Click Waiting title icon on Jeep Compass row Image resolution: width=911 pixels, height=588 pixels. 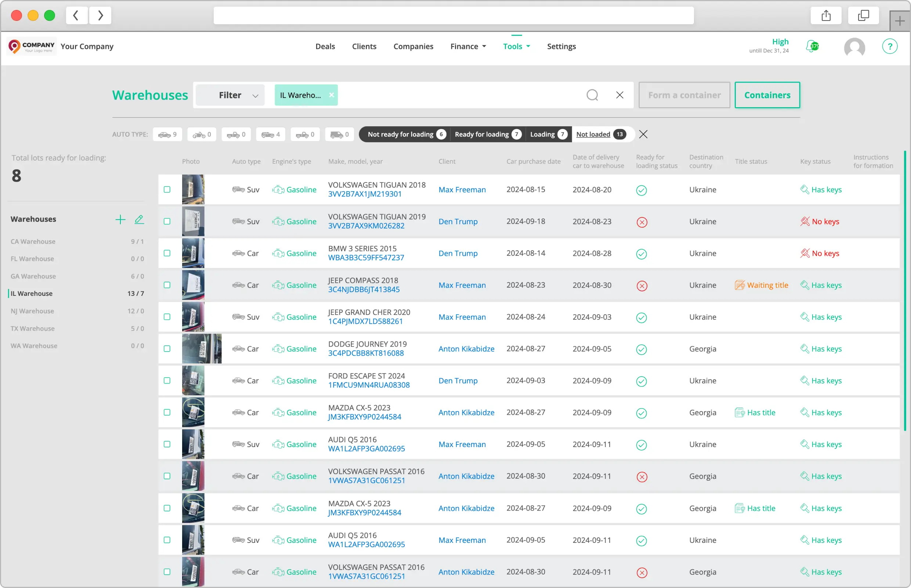coord(740,285)
